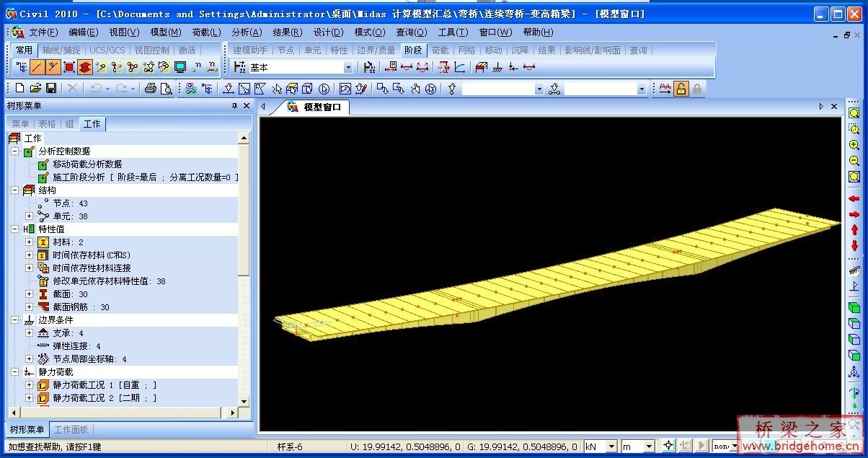
Task: Click the open yellow padlock icon
Action: point(681,89)
